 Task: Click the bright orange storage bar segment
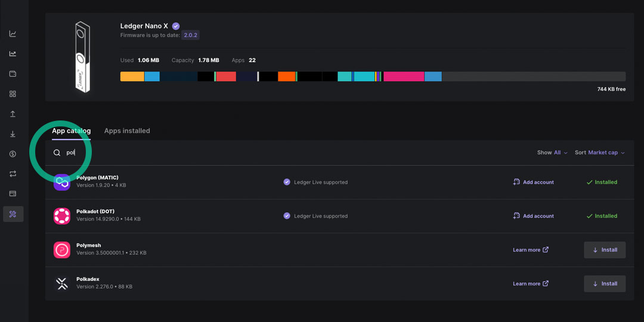coord(287,76)
